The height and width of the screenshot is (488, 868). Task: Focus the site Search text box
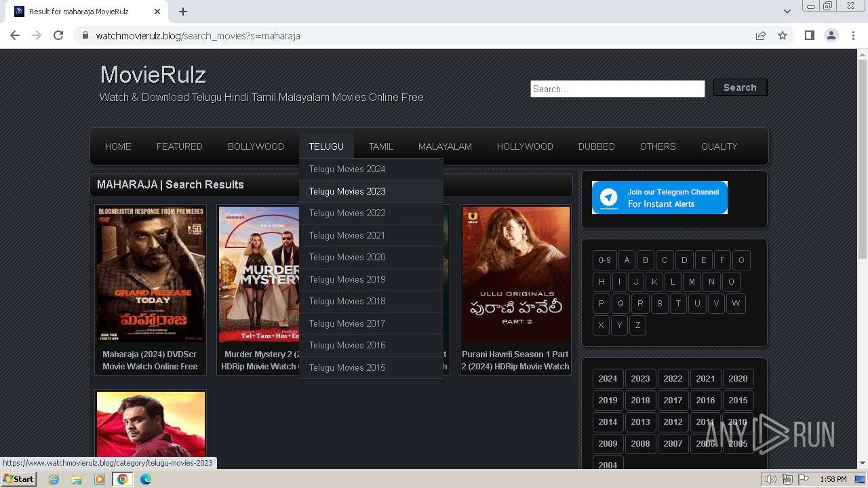(617, 89)
